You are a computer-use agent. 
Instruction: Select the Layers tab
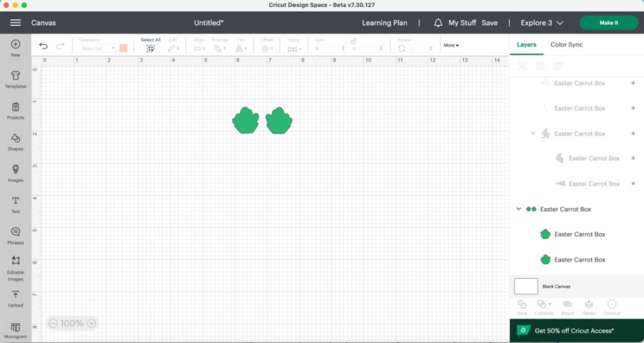tap(527, 44)
